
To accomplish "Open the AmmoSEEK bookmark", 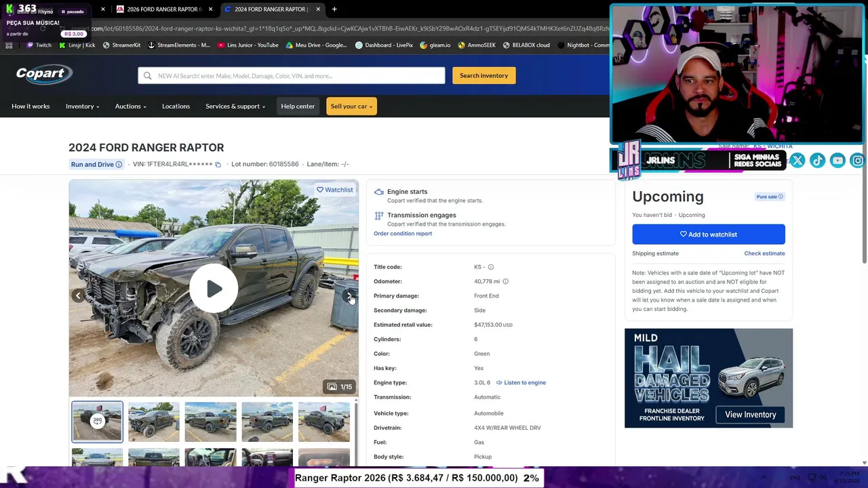I will point(477,45).
